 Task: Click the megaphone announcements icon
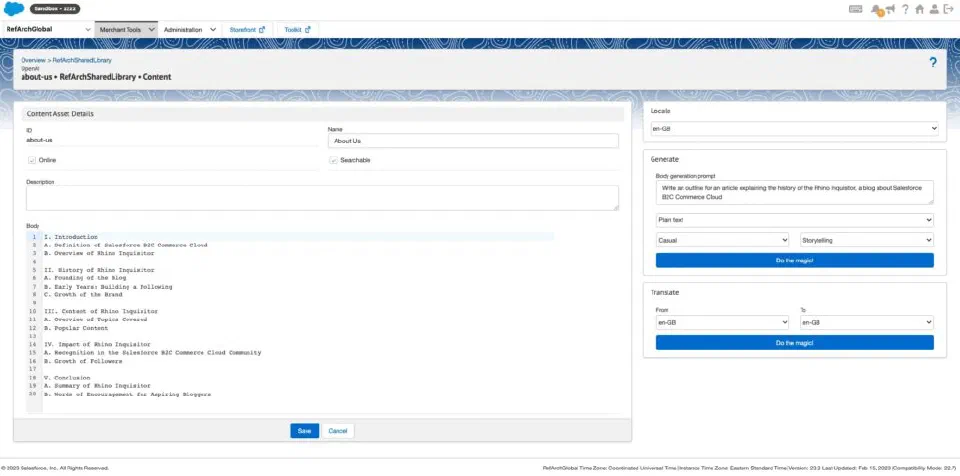click(x=890, y=9)
